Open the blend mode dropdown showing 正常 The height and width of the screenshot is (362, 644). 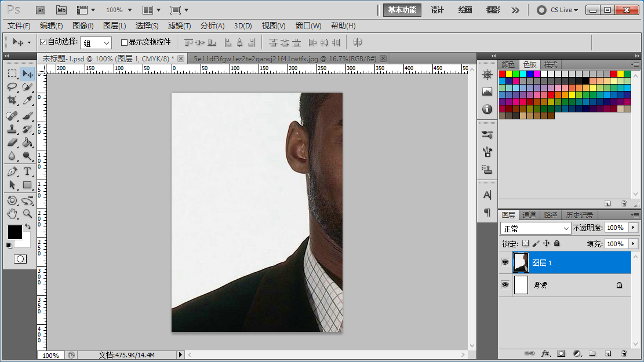536,228
